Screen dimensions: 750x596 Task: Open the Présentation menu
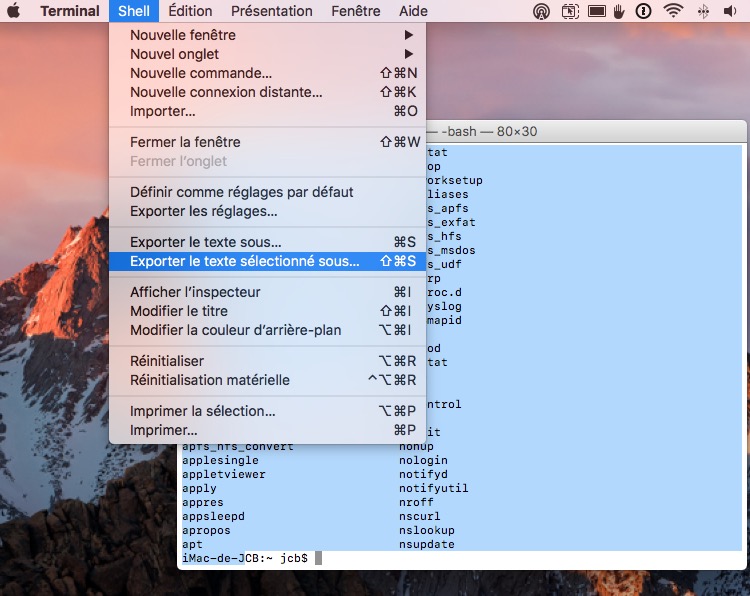[x=271, y=11]
